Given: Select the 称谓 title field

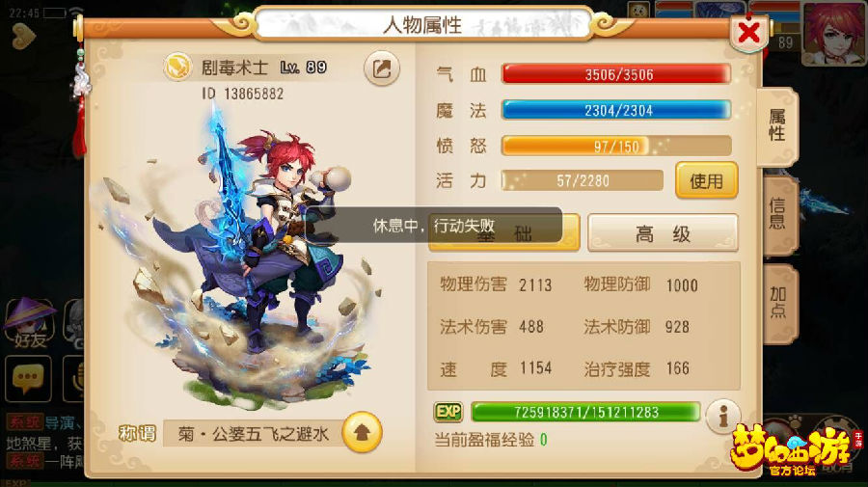Looking at the screenshot, I should coord(253,433).
